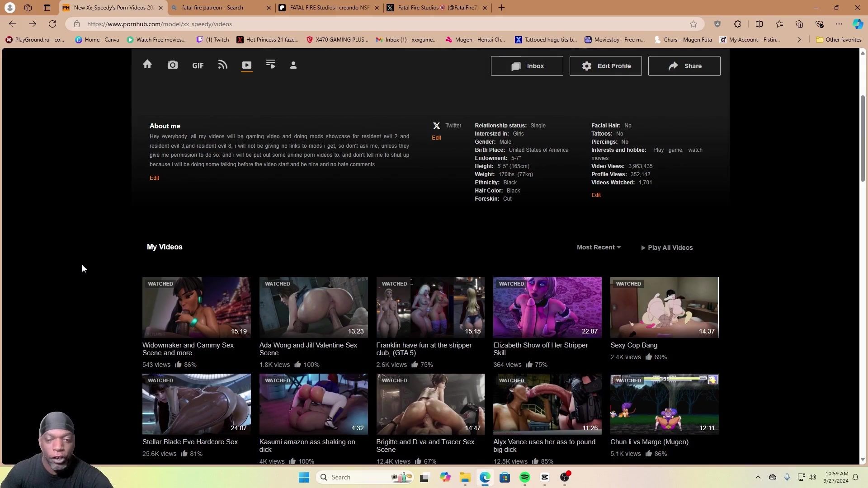Open the Inbox messages button

(527, 66)
